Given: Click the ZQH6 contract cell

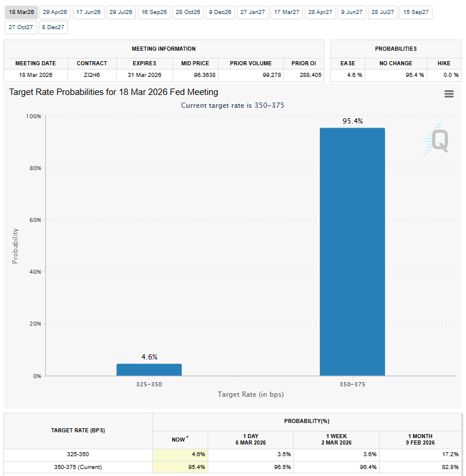Looking at the screenshot, I should [x=92, y=75].
